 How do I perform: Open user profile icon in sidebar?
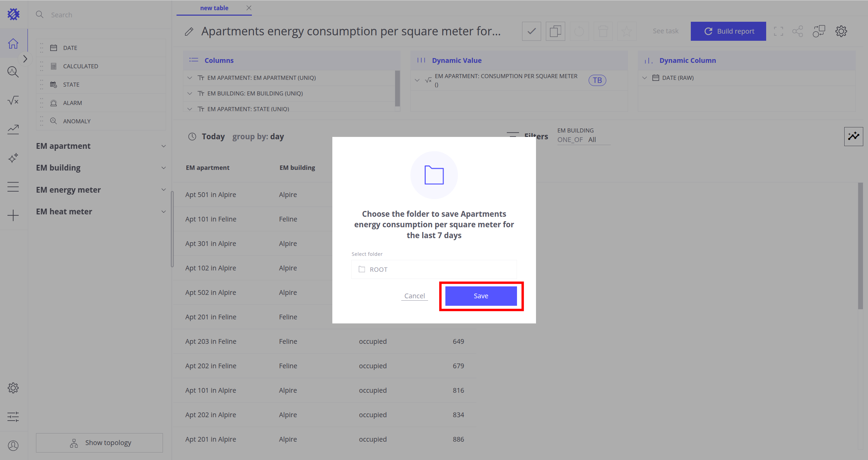[13, 445]
